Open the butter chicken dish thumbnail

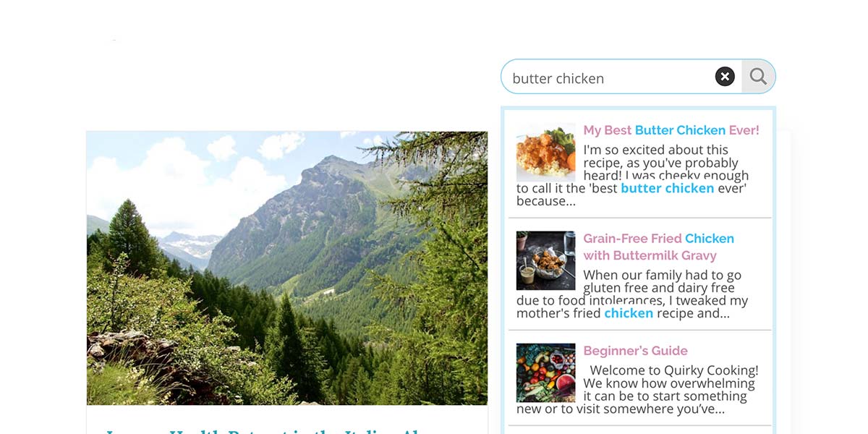coord(545,152)
